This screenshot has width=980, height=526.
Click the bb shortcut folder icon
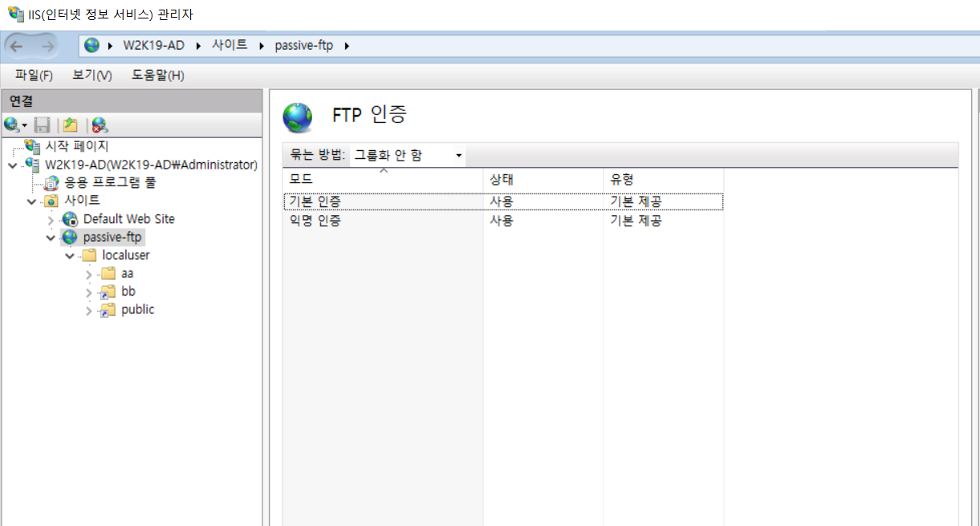coord(108,292)
